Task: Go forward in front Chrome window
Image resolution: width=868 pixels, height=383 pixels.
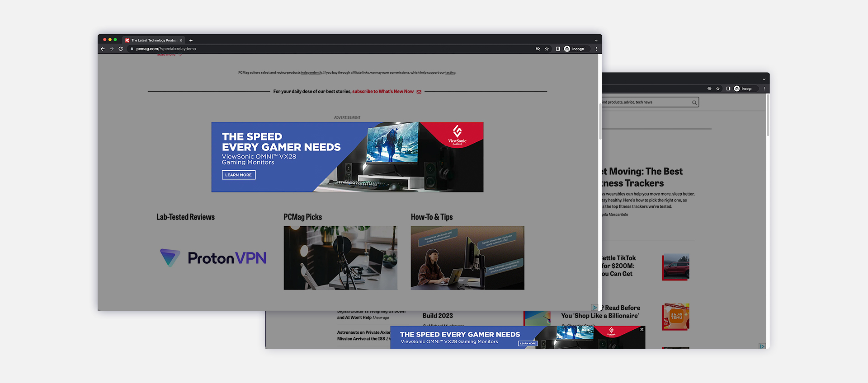Action: click(112, 49)
